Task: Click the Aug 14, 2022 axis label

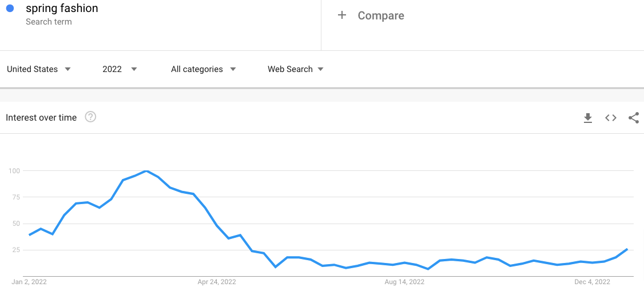Action: (x=404, y=282)
